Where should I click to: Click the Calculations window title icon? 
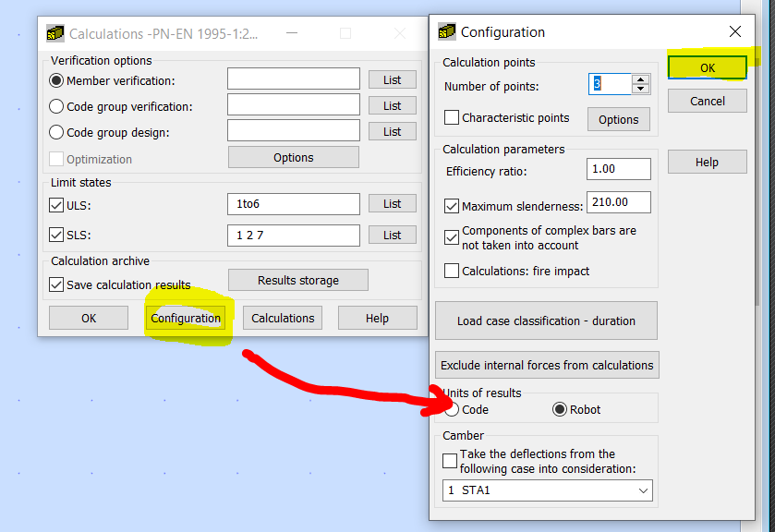tap(55, 33)
